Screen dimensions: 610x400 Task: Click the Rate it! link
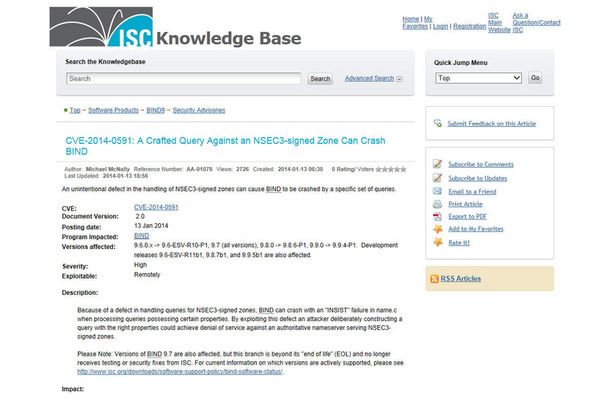pyautogui.click(x=459, y=242)
